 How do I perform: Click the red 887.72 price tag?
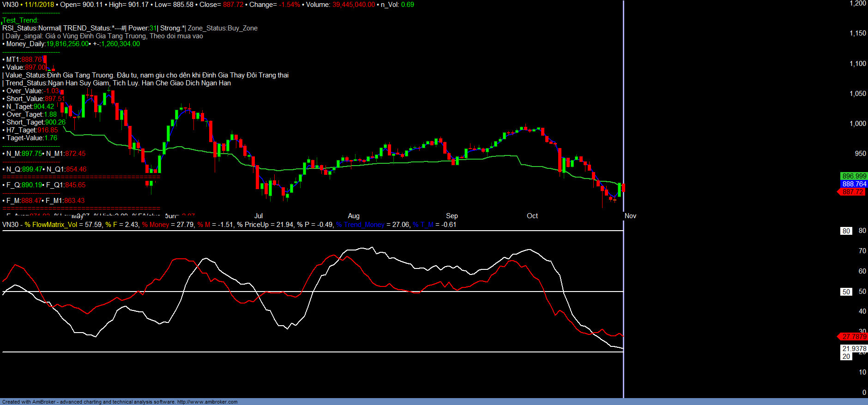tap(852, 192)
